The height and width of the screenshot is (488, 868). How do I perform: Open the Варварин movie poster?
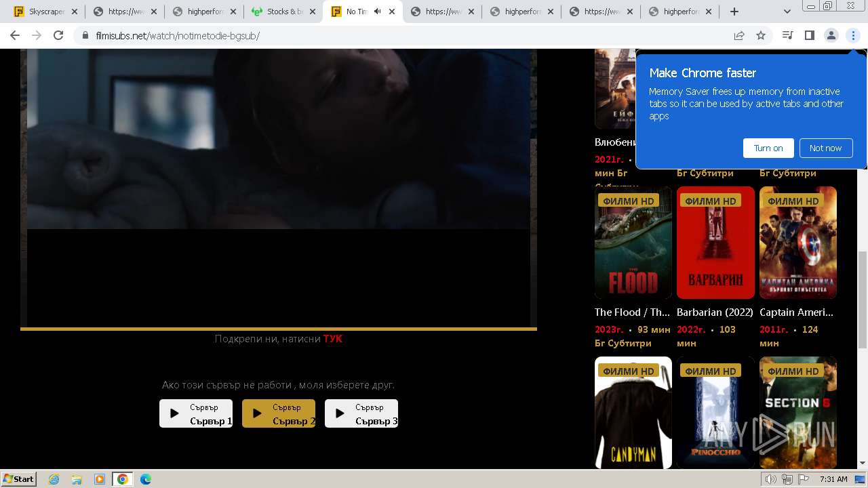click(x=715, y=243)
